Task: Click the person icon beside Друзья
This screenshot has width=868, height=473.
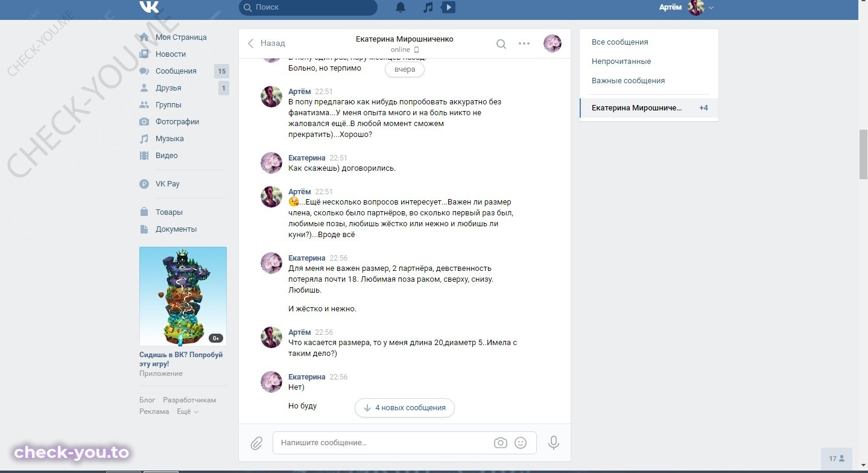Action: click(144, 88)
